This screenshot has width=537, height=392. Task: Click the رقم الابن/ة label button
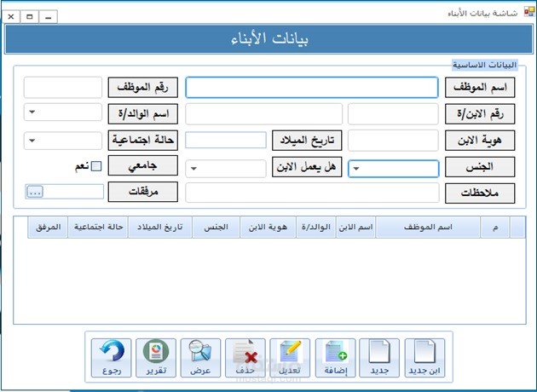click(480, 114)
